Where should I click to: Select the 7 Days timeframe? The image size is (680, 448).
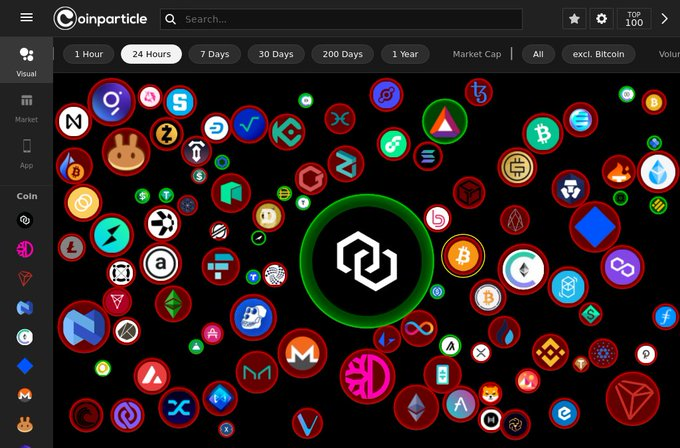click(215, 54)
